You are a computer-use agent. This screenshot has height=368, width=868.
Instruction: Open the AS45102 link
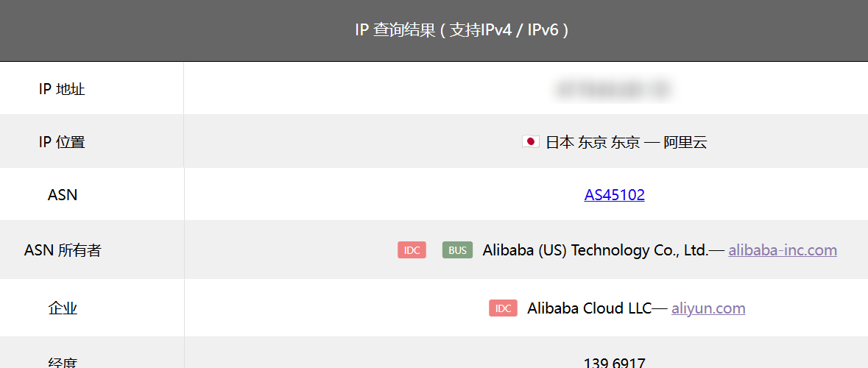pyautogui.click(x=615, y=195)
